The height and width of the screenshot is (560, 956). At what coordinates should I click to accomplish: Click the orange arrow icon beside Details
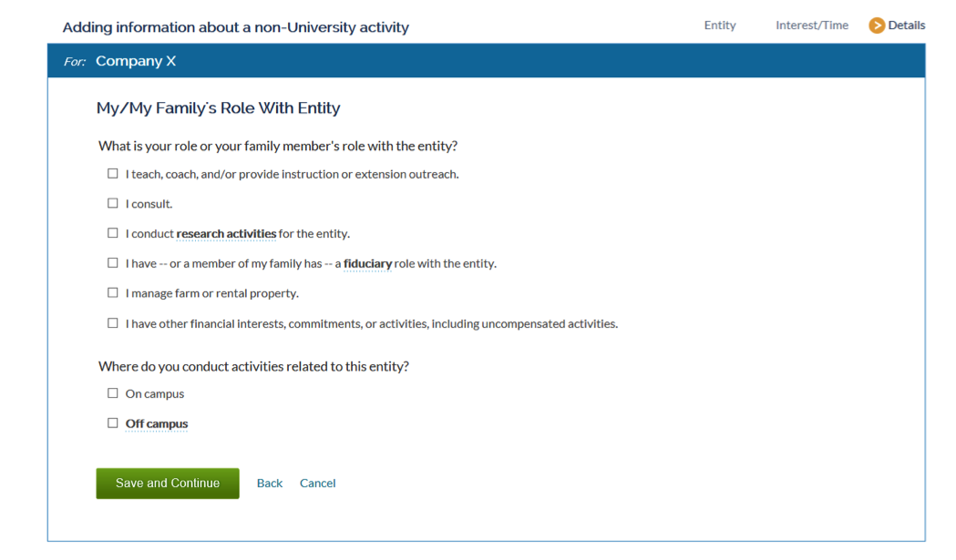(877, 25)
